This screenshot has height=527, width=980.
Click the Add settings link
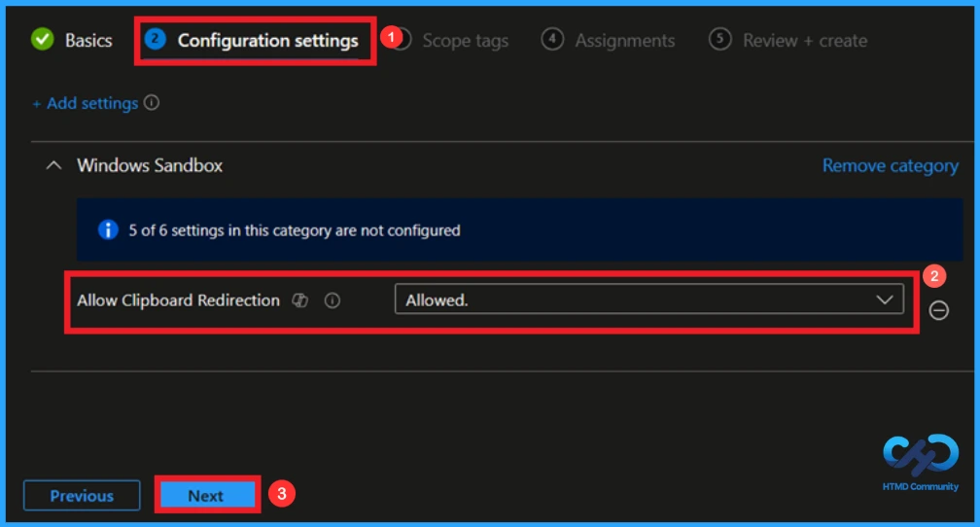[x=86, y=103]
